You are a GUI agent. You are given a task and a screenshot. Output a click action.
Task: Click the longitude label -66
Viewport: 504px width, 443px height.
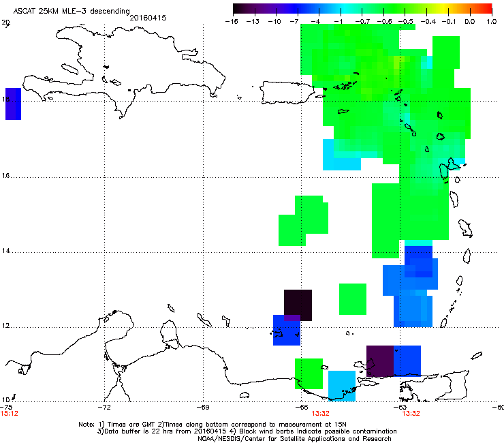point(302,408)
